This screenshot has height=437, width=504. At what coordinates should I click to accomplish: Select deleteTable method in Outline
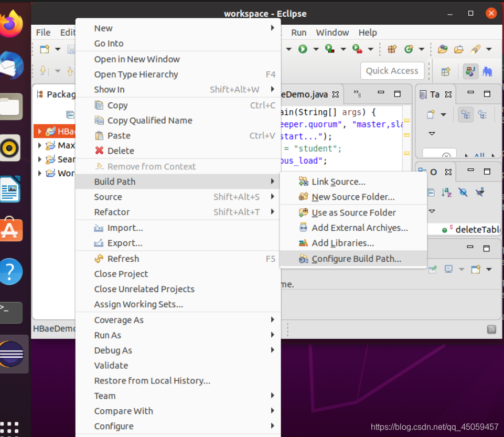pos(471,229)
